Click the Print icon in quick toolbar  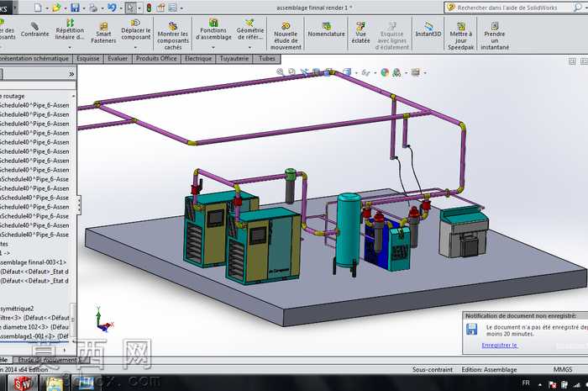pyautogui.click(x=93, y=7)
